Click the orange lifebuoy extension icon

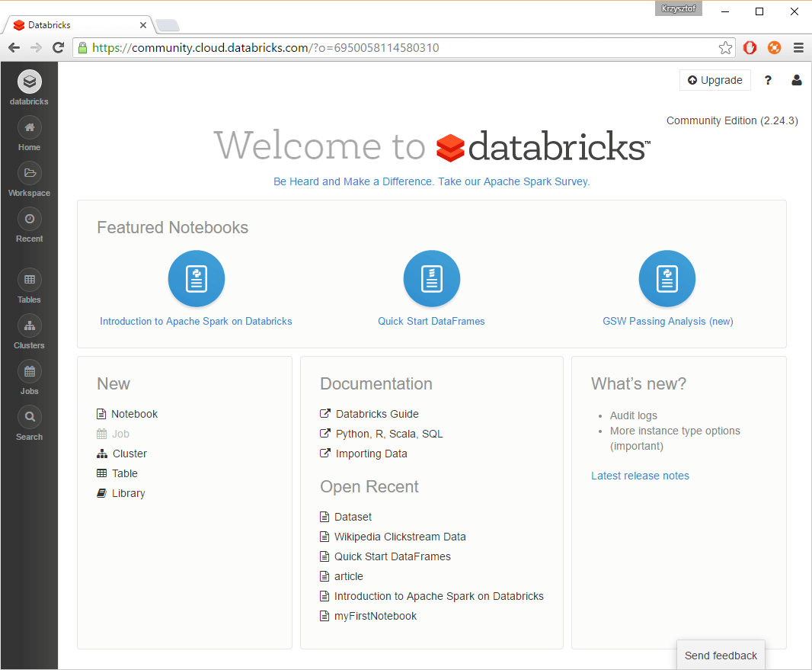coord(774,48)
